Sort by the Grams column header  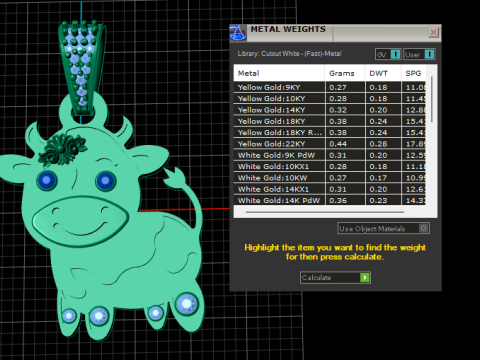(345, 73)
